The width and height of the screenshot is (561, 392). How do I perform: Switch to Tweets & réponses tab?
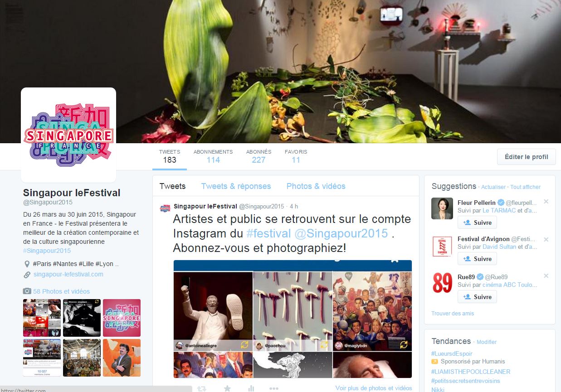236,186
